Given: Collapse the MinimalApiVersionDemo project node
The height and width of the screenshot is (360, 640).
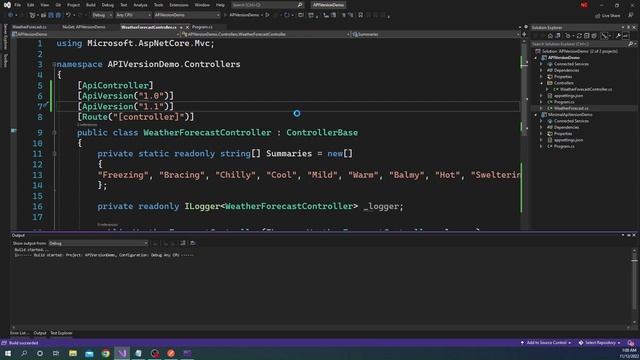Looking at the screenshot, I should (536, 115).
